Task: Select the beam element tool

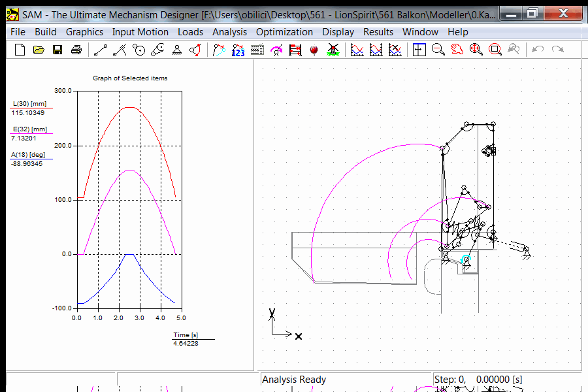Action: point(100,50)
